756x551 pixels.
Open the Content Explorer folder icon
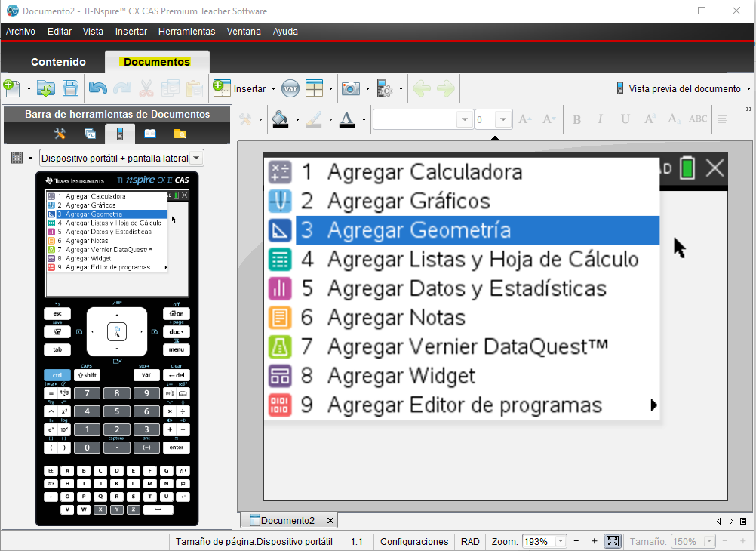click(x=181, y=134)
